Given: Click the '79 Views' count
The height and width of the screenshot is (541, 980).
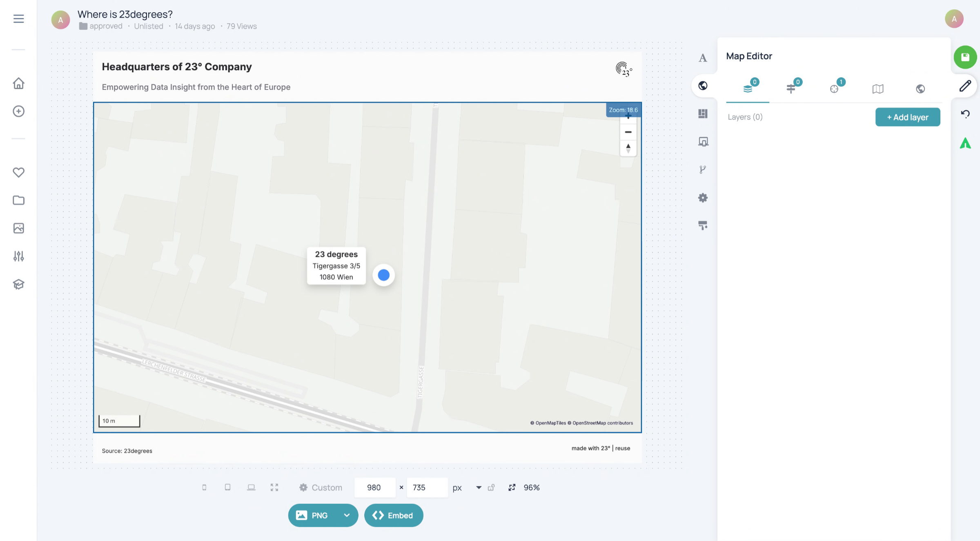Looking at the screenshot, I should coord(242,26).
